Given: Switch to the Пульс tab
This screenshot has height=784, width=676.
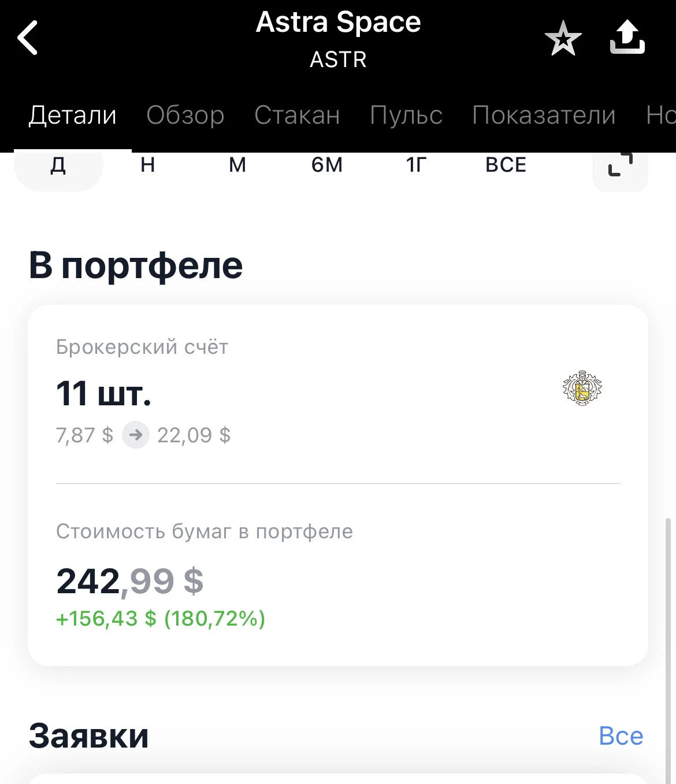Looking at the screenshot, I should (x=406, y=115).
